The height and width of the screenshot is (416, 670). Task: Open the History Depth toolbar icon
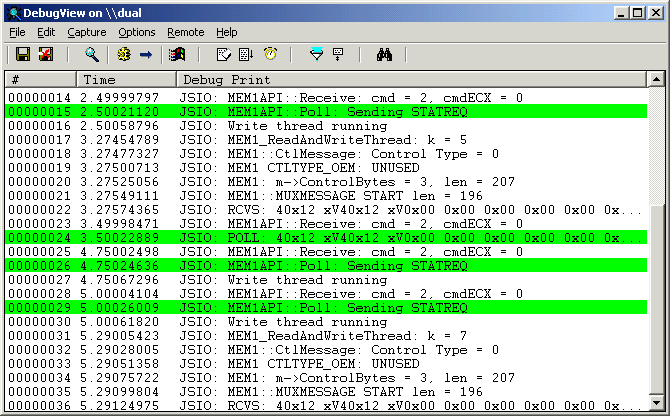tap(338, 54)
